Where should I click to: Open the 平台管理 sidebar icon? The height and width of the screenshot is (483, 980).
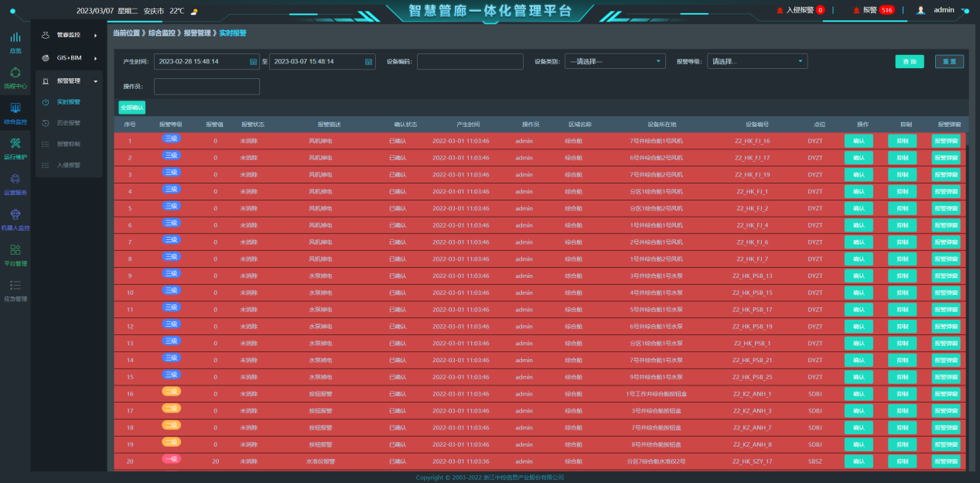(x=15, y=249)
